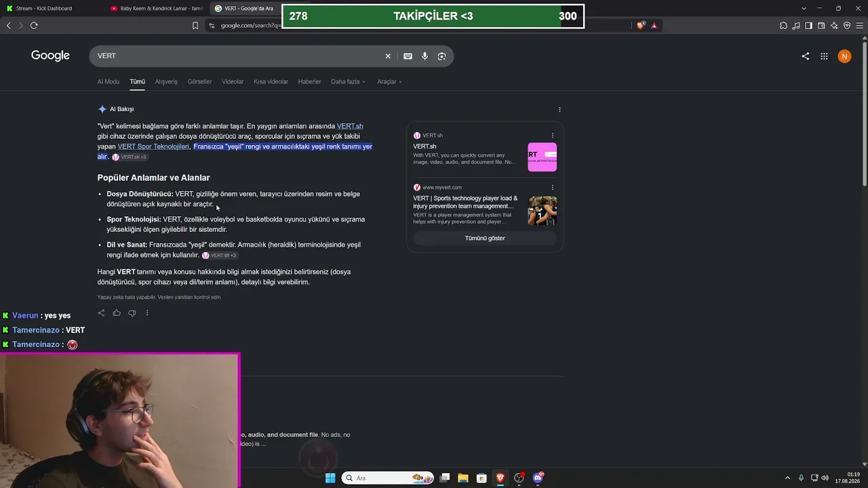868x488 pixels.
Task: Open the Brave Wallet icon
Action: [821, 26]
